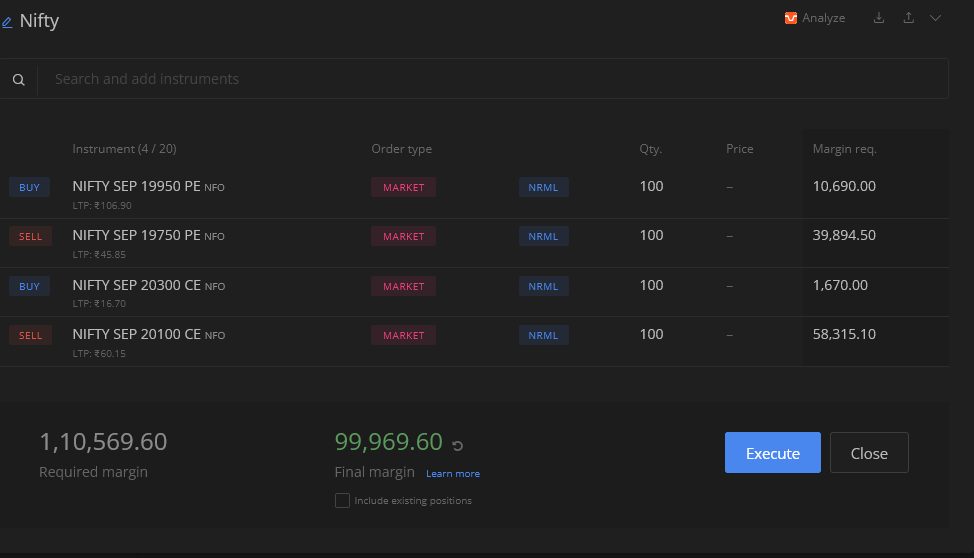Click the Qty. column header
The width and height of the screenshot is (974, 558).
click(x=650, y=149)
